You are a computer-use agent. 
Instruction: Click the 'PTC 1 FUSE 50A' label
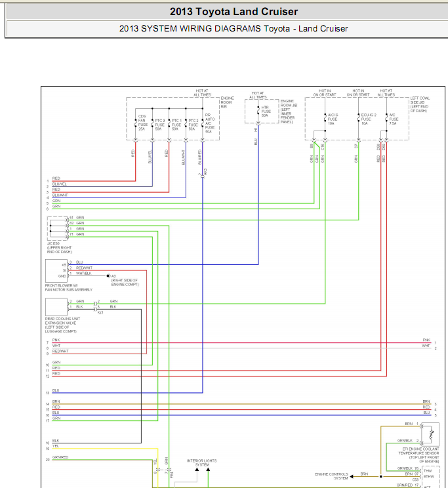tap(176, 125)
